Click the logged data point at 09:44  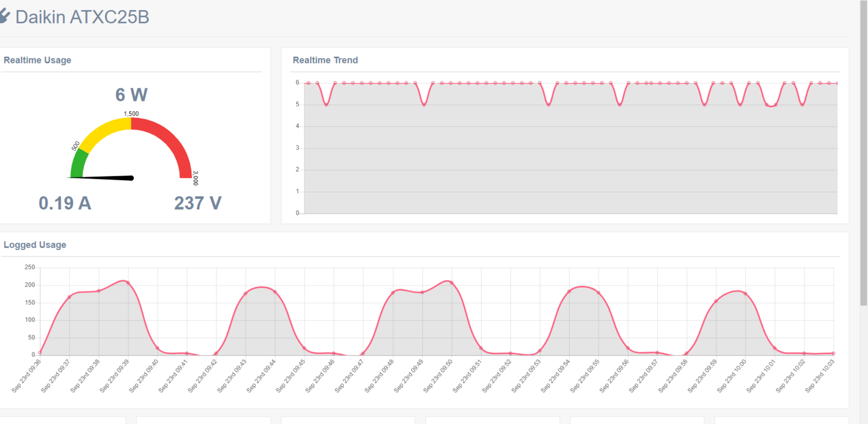pyautogui.click(x=275, y=292)
